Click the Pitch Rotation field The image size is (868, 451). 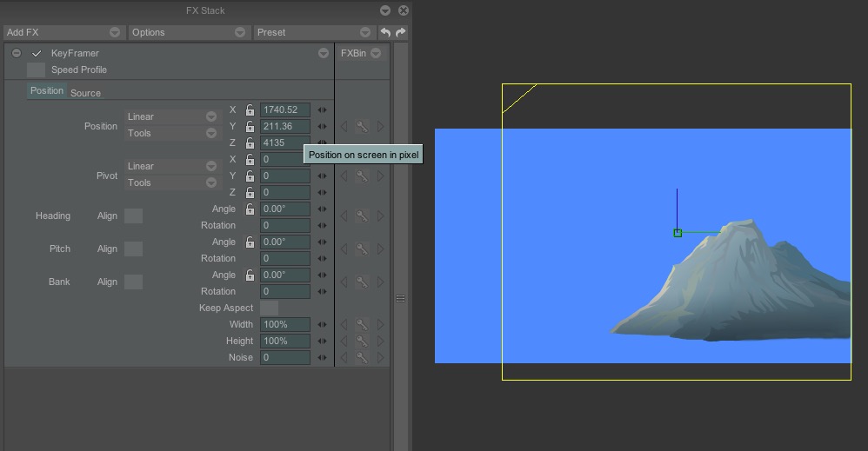pyautogui.click(x=285, y=258)
